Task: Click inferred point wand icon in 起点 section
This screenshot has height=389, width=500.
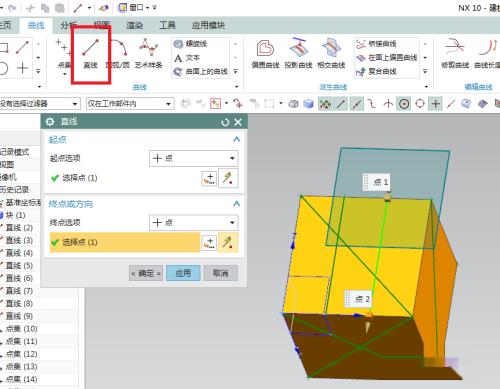Action: (228, 178)
